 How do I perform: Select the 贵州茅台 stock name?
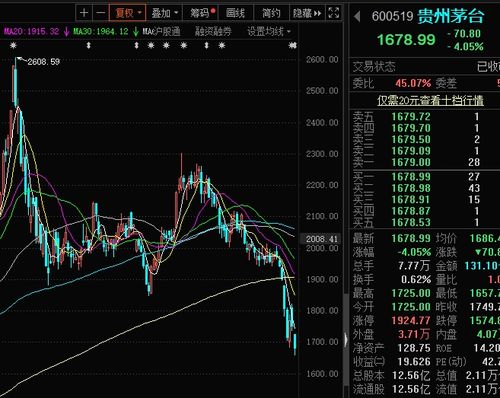click(450, 16)
